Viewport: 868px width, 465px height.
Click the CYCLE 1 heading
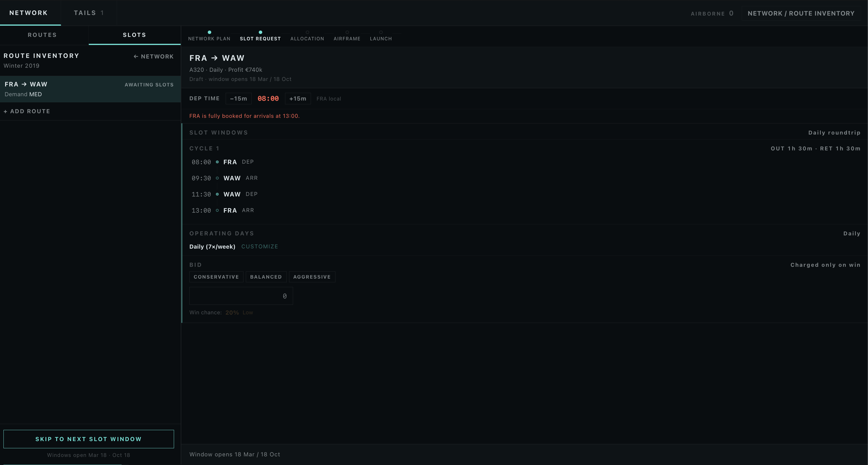coord(205,149)
